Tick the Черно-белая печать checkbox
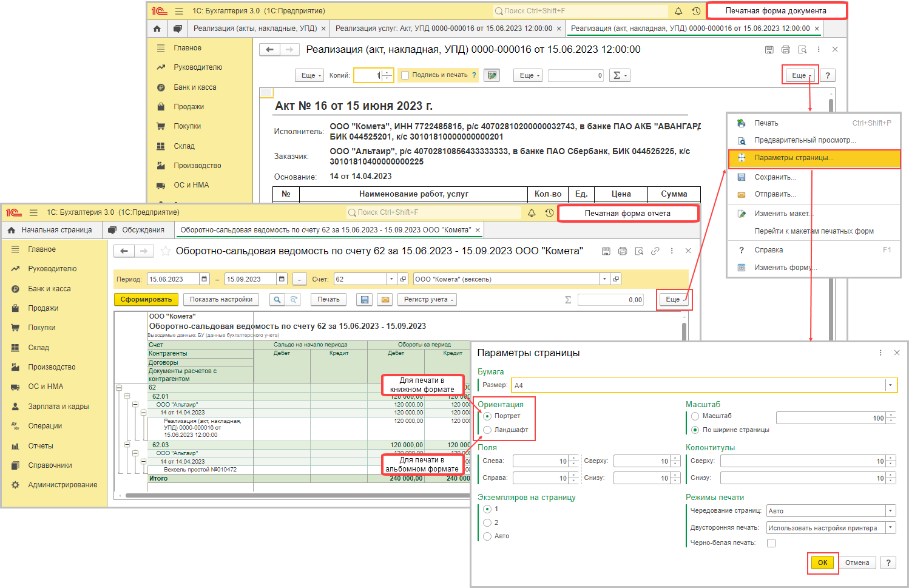The height and width of the screenshot is (588, 909). 771,543
